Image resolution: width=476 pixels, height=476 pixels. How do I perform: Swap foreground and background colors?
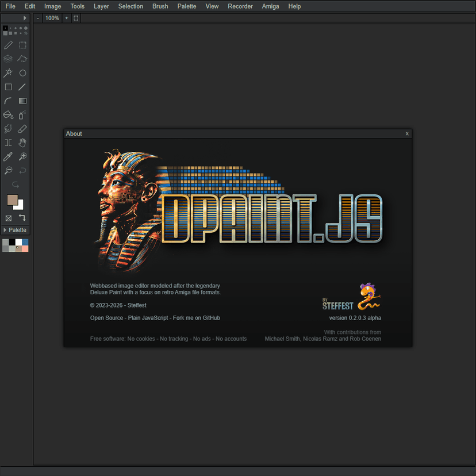coord(22,218)
